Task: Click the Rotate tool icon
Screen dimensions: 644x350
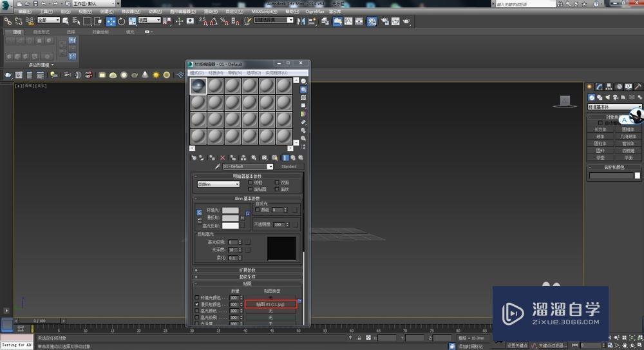Action: coord(122,21)
